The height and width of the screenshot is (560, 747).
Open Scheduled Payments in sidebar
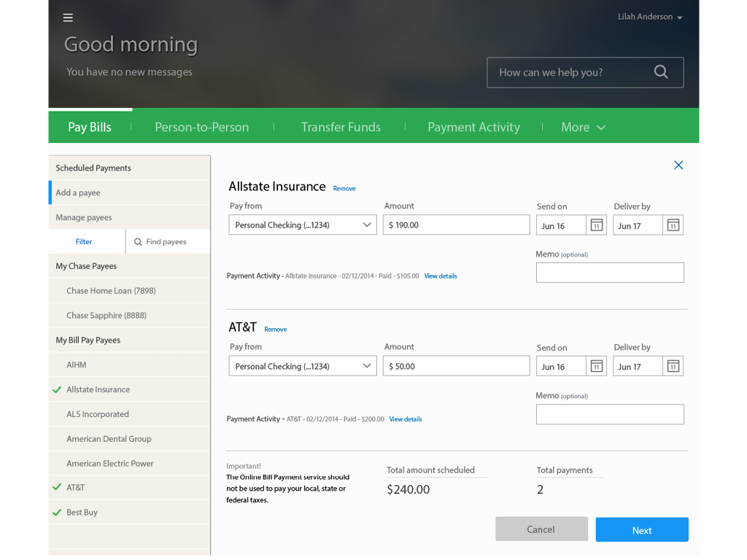click(129, 168)
